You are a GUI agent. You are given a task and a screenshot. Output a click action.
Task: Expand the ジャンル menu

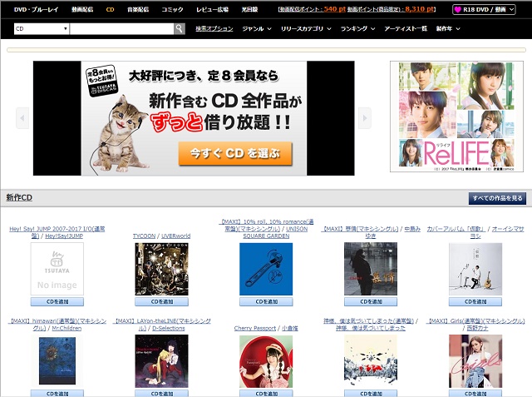(x=257, y=29)
